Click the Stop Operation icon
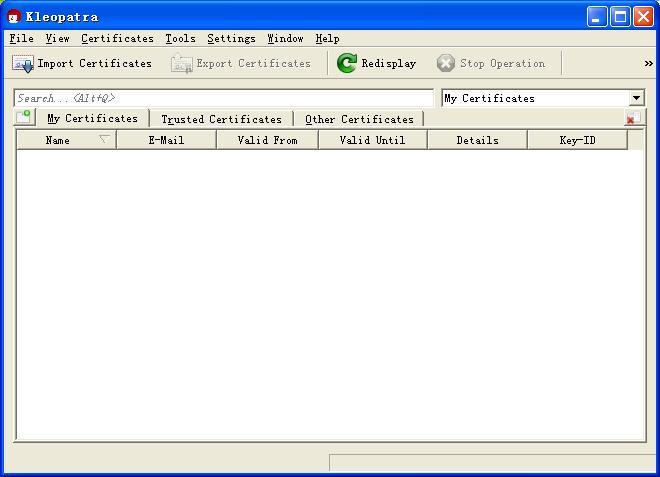This screenshot has height=477, width=660. pos(446,63)
